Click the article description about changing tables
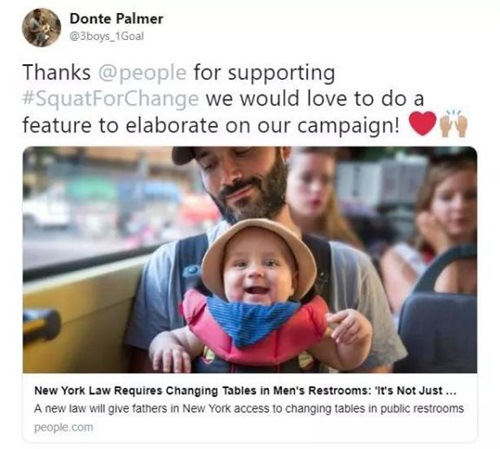500x449 pixels. [249, 408]
